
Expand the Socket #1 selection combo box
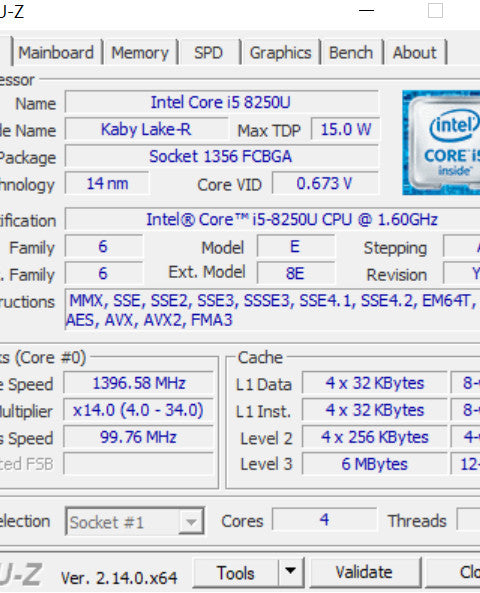point(135,522)
